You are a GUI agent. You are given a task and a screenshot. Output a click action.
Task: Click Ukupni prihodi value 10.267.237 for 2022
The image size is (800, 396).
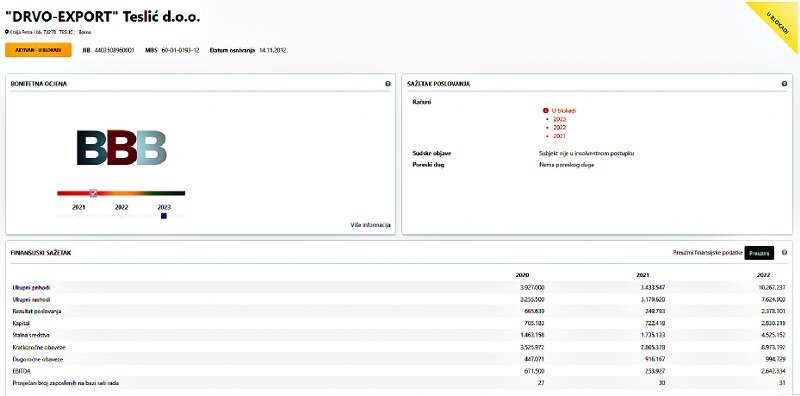pyautogui.click(x=771, y=287)
